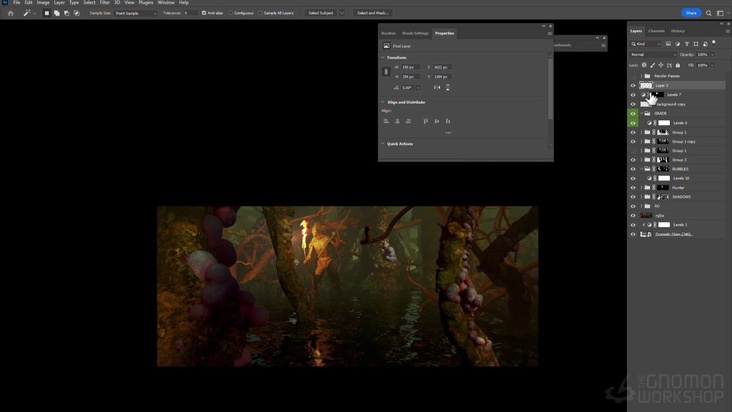Filter layers by adjustment layer icon
The height and width of the screenshot is (412, 732).
coord(677,44)
